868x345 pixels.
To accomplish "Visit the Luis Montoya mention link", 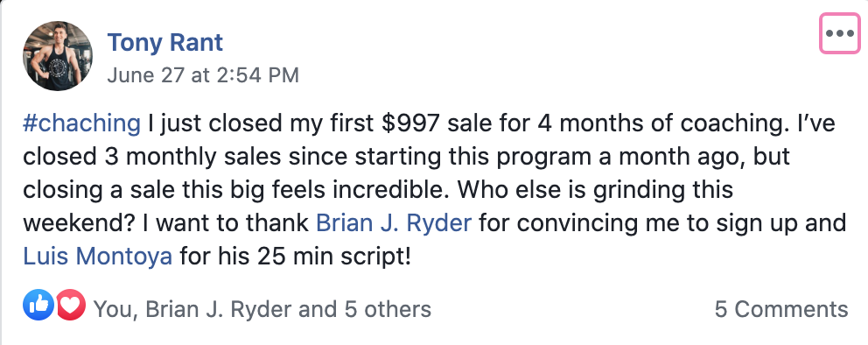I will tap(97, 257).
